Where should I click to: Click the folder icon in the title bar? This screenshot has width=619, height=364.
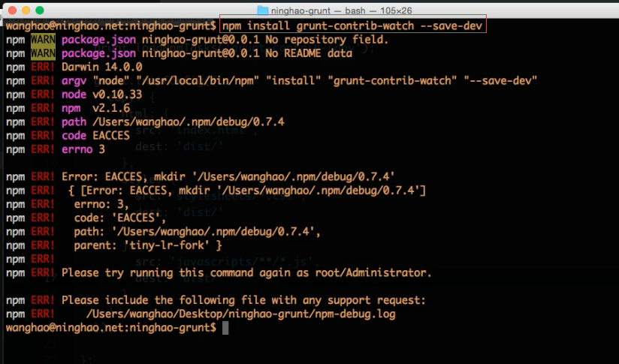click(x=263, y=10)
